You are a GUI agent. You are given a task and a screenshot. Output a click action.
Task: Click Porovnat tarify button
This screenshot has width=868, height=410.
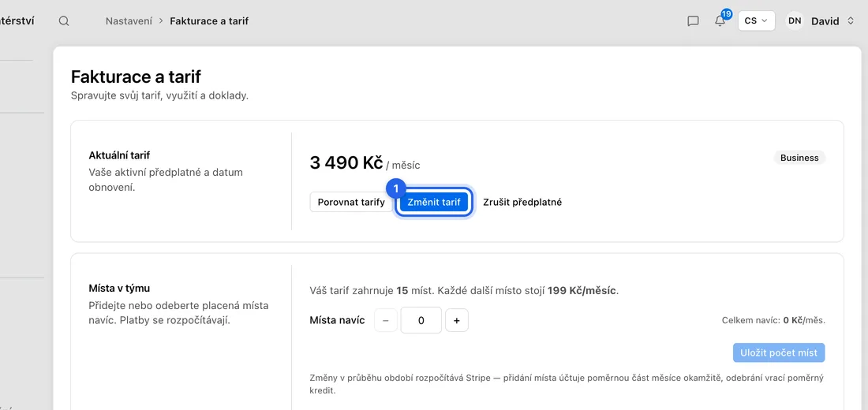[351, 202]
